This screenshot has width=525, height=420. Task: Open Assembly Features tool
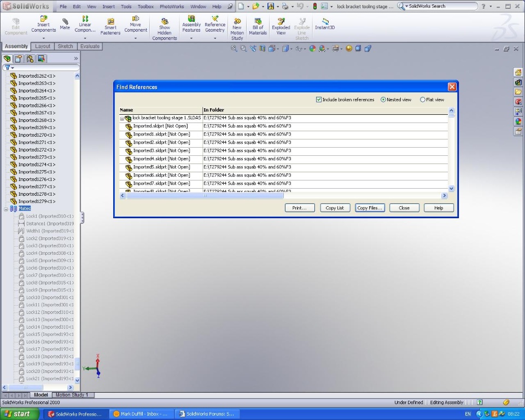point(191,24)
